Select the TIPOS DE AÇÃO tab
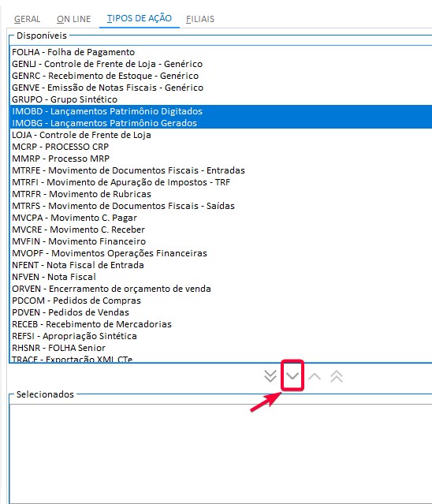This screenshot has height=504, width=432. pyautogui.click(x=140, y=18)
